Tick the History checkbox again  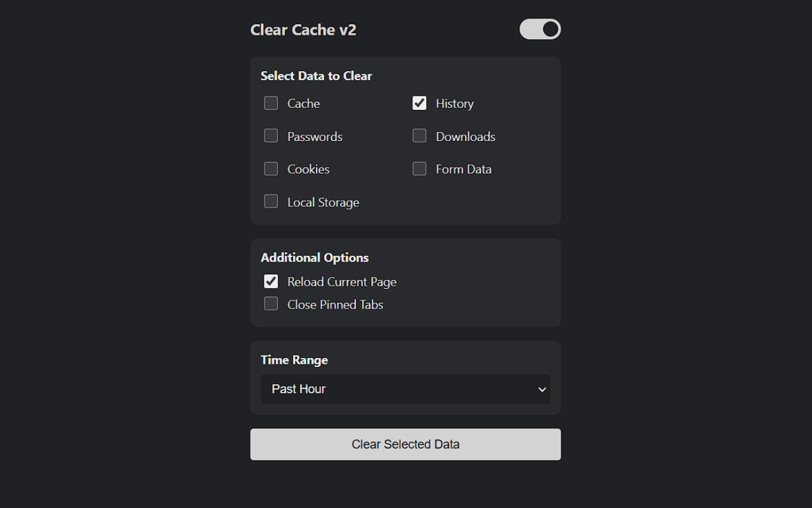(x=419, y=102)
